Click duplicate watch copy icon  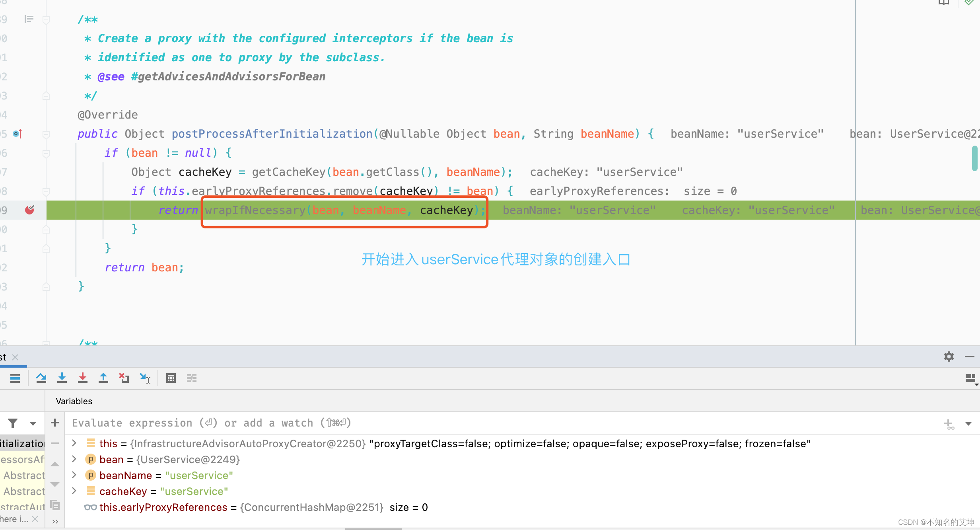pos(55,505)
